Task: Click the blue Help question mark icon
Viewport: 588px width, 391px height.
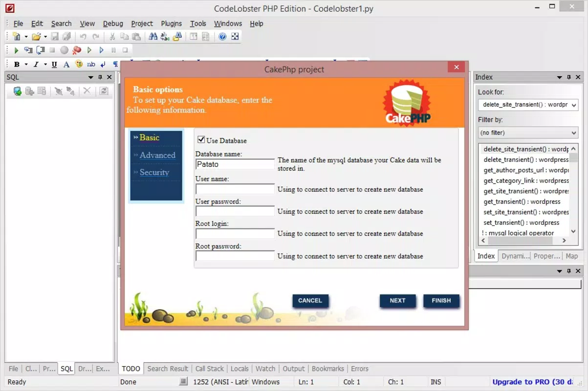Action: click(x=222, y=37)
